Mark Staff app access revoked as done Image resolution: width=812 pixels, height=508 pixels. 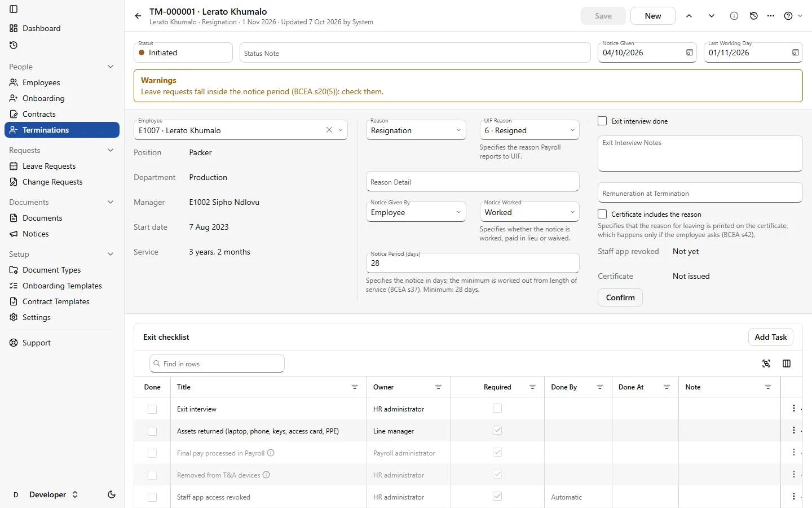pyautogui.click(x=152, y=497)
